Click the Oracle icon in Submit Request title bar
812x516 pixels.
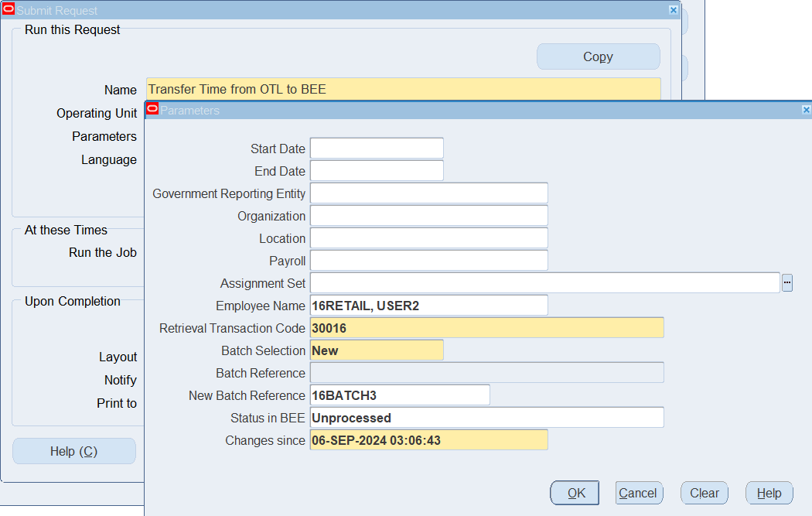[9, 10]
